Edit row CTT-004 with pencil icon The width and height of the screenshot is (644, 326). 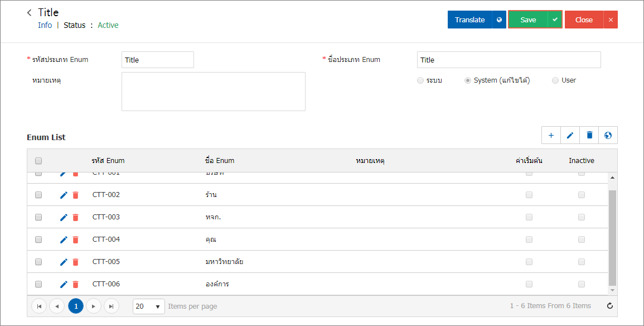tap(64, 239)
